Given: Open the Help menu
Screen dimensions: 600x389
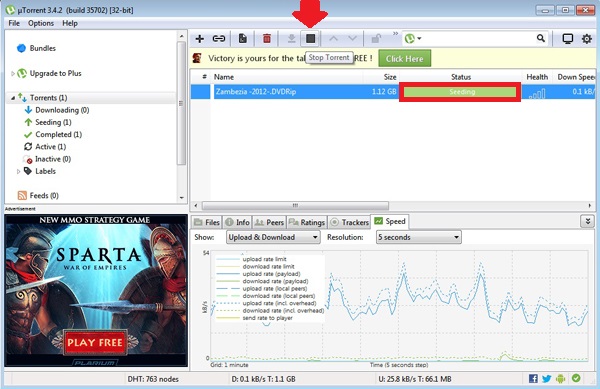Looking at the screenshot, I should 70,23.
